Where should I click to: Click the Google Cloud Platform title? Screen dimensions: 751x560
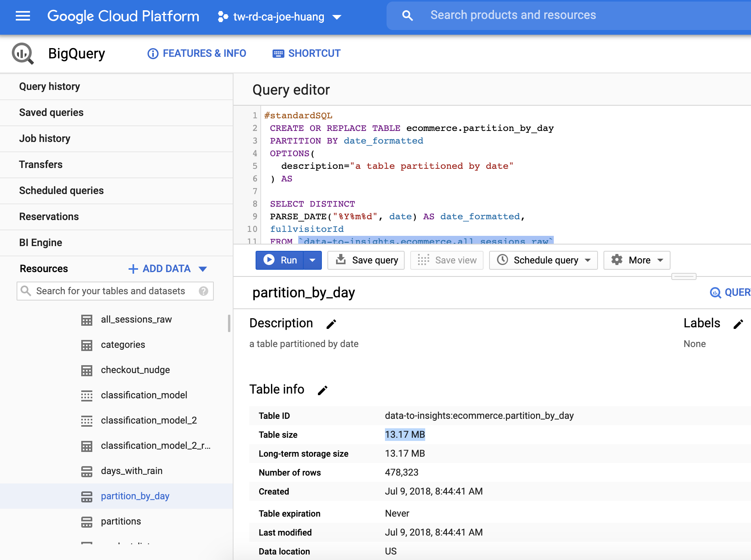(x=123, y=16)
